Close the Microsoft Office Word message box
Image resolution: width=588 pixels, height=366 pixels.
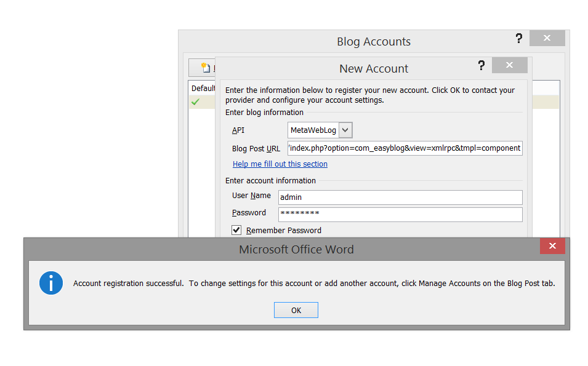(552, 246)
